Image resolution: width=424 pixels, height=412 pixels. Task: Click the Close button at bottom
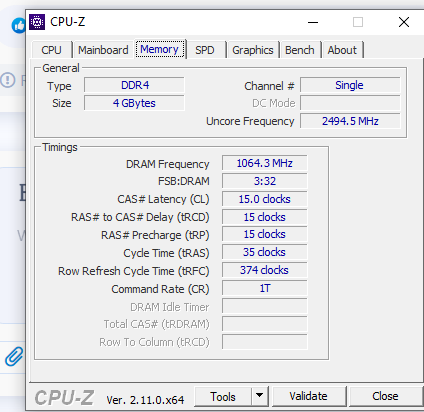385,396
